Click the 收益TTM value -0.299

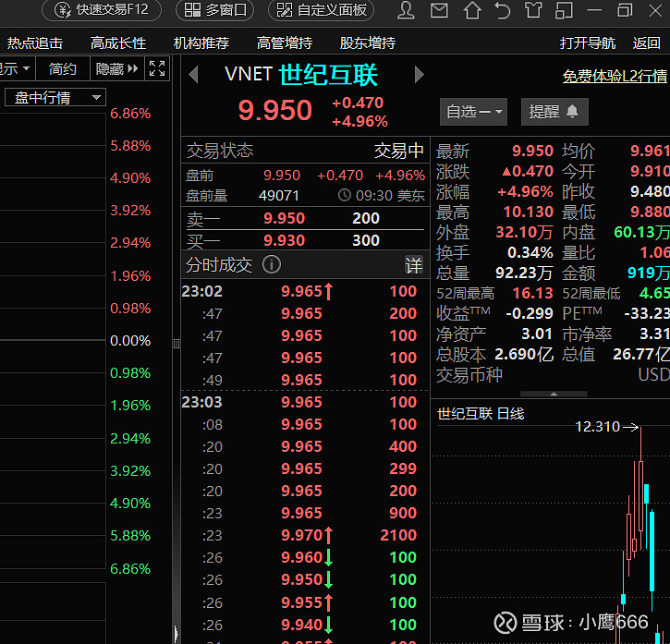530,313
